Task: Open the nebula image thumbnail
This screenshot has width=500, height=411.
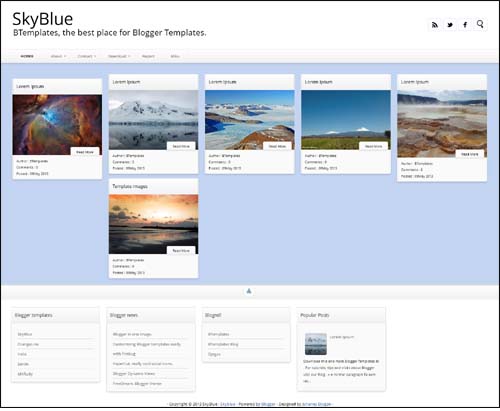Action: 57,125
